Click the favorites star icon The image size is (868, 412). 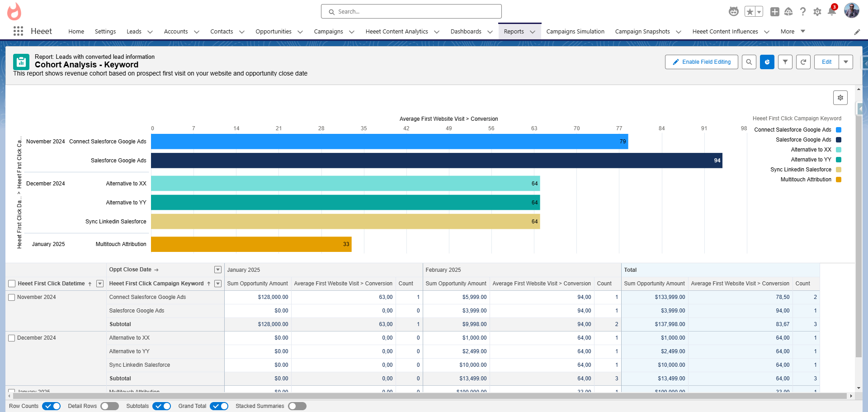click(x=750, y=12)
